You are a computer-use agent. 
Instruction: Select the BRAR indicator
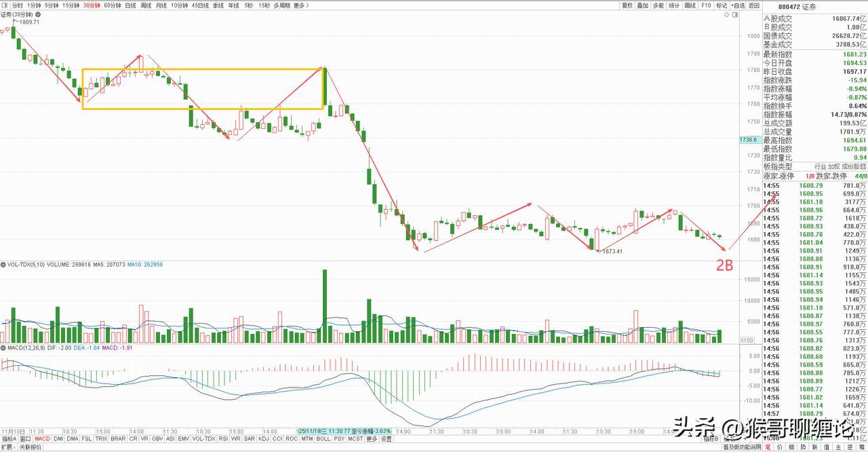(118, 438)
